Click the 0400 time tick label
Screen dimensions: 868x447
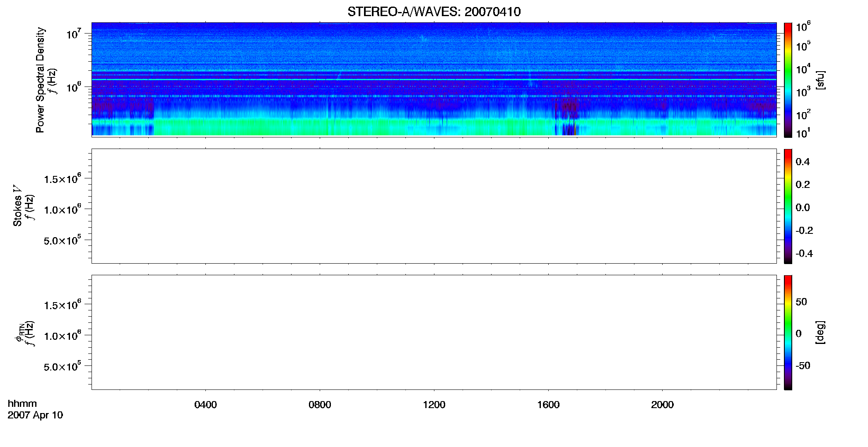click(x=205, y=405)
